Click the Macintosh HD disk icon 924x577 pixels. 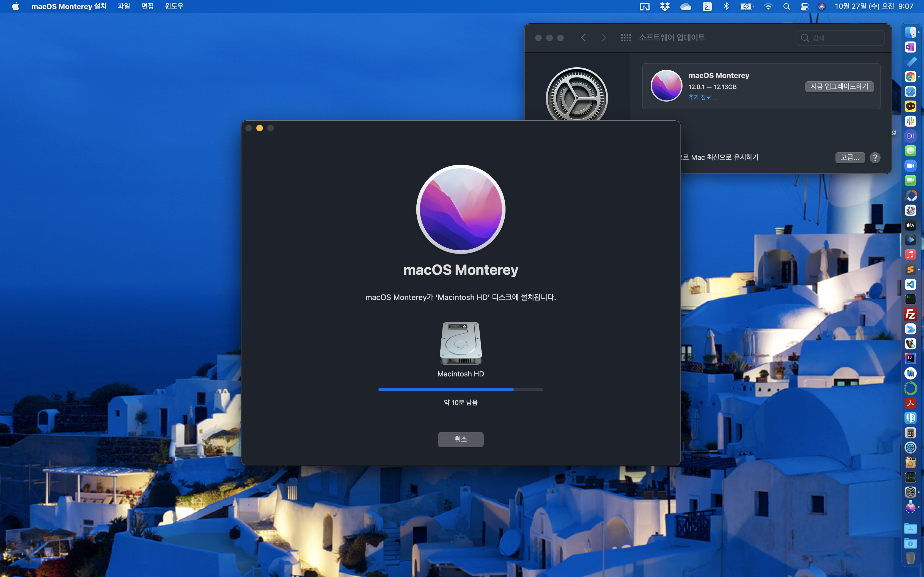460,343
